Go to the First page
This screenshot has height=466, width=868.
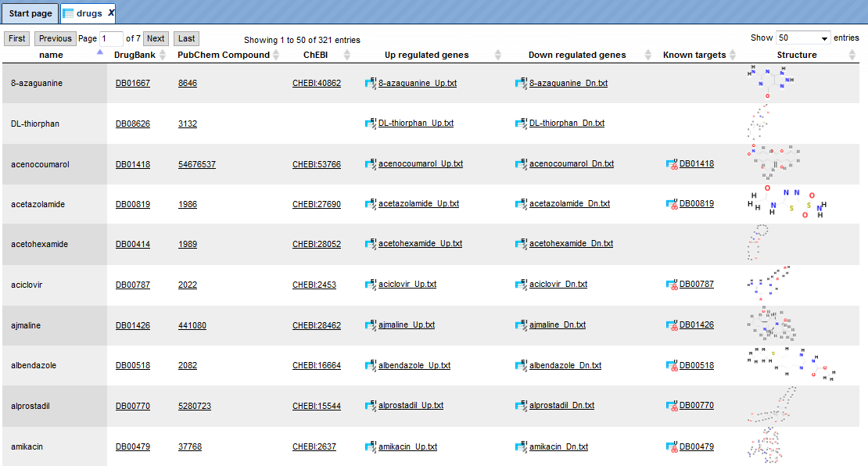[x=16, y=38]
